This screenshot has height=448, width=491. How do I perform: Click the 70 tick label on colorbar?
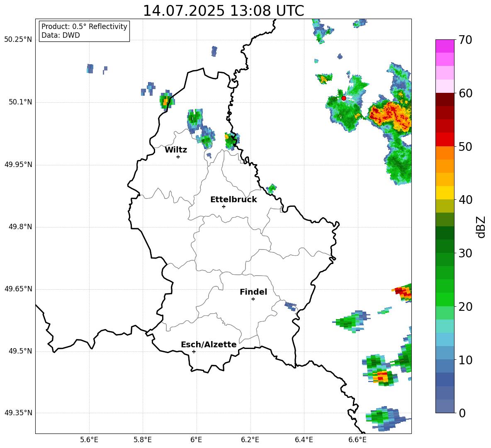(465, 40)
